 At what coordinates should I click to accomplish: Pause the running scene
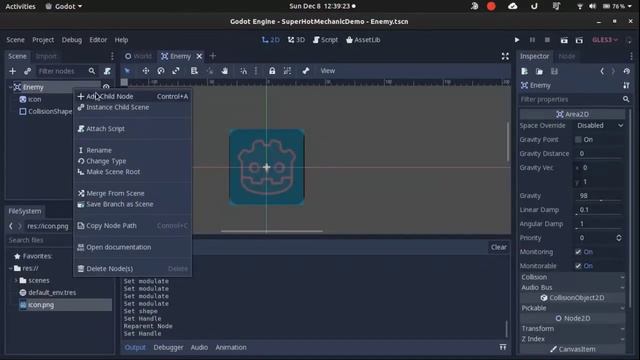pyautogui.click(x=532, y=40)
